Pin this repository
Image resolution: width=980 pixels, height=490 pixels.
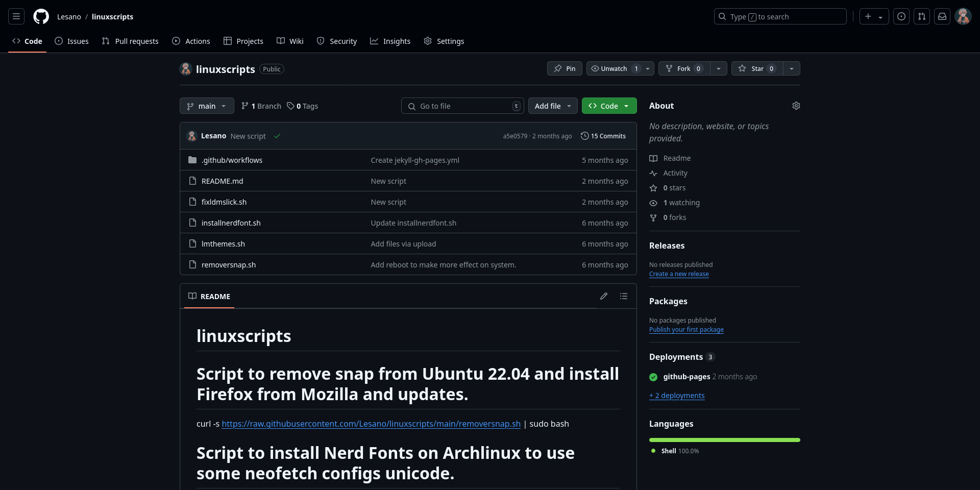[565, 68]
